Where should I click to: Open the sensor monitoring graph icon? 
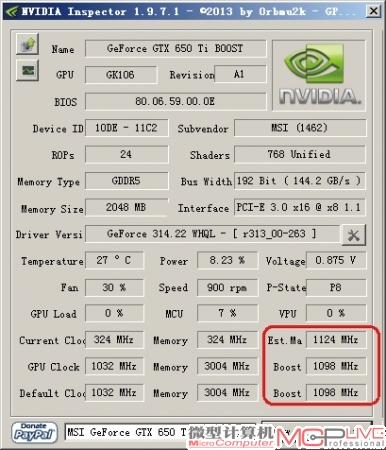[27, 70]
